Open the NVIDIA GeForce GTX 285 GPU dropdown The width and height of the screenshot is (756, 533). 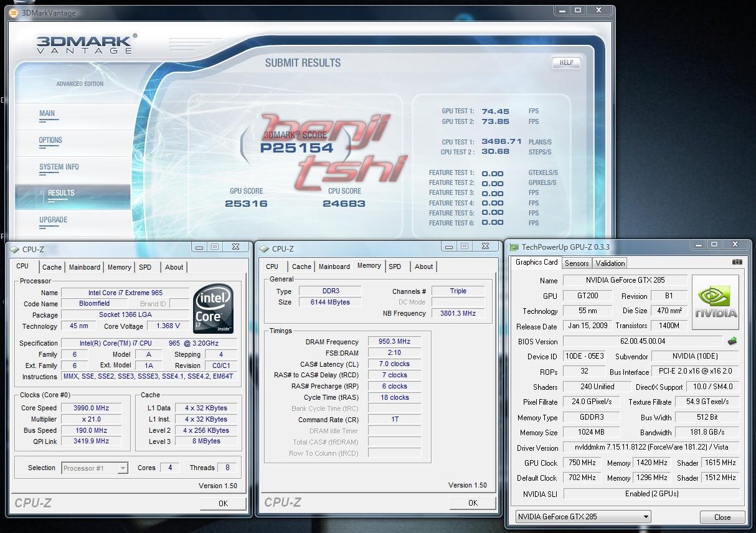[x=584, y=517]
